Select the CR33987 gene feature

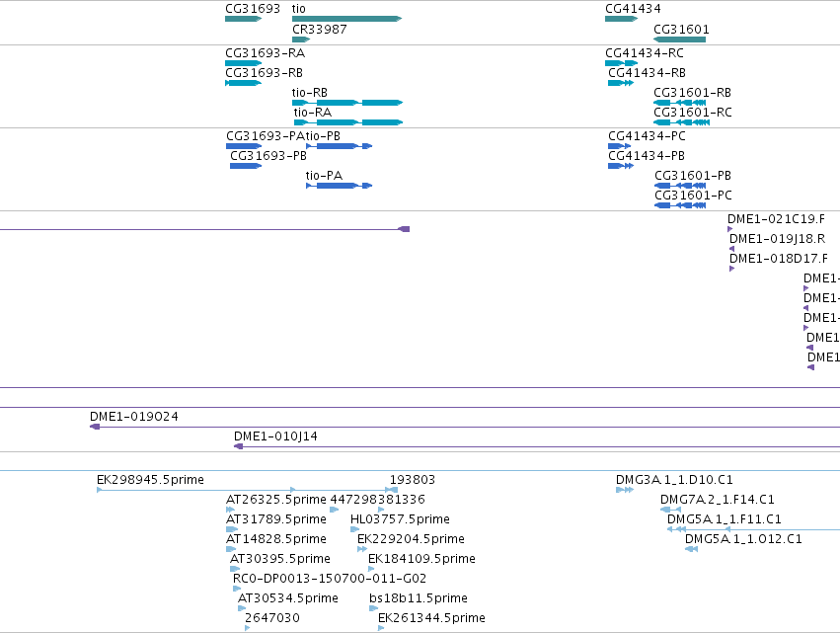coord(301,40)
